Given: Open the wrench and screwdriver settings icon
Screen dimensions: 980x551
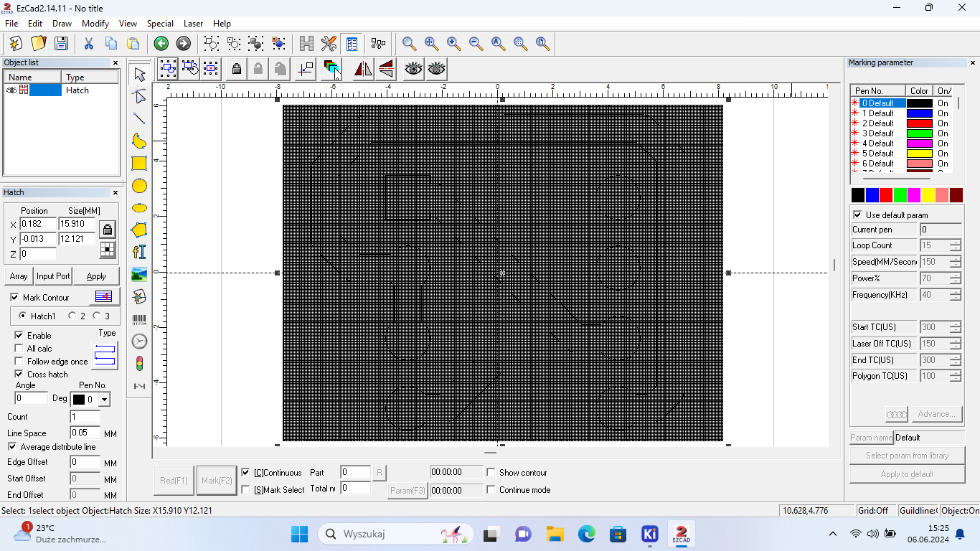Looking at the screenshot, I should coord(329,44).
